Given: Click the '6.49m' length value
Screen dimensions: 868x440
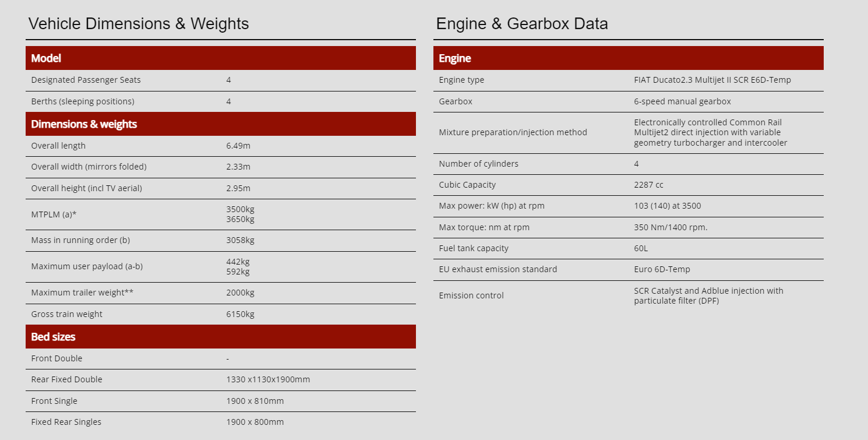Looking at the screenshot, I should (238, 146).
